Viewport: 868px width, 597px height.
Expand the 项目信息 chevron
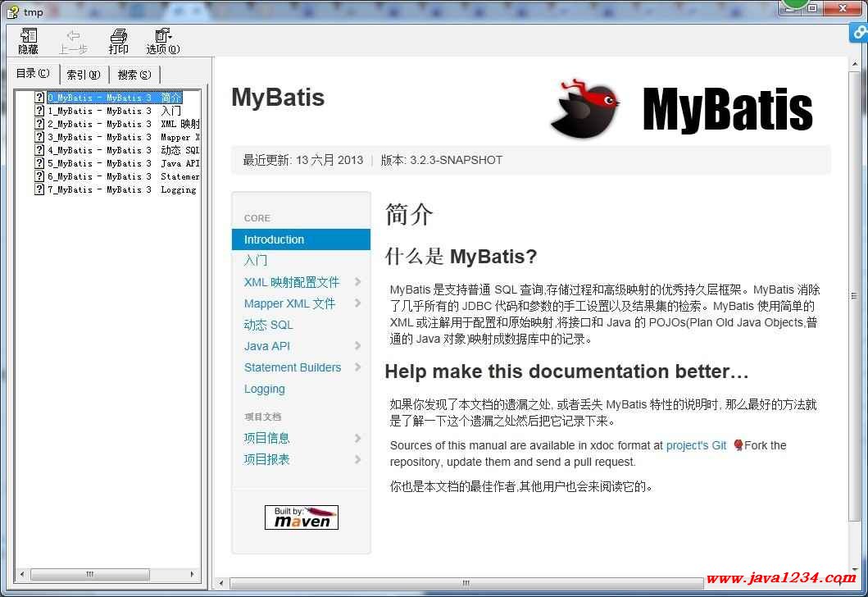pos(357,438)
